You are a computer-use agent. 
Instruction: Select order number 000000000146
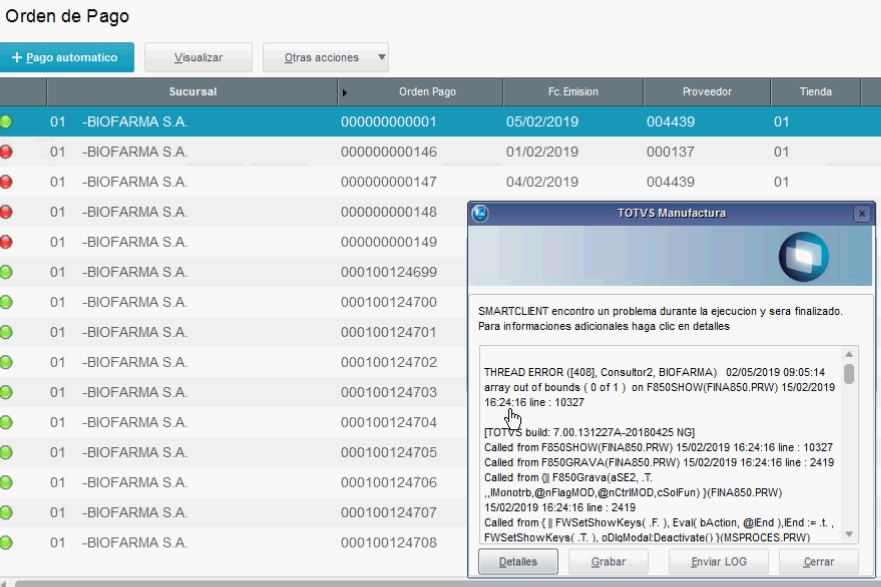[388, 152]
